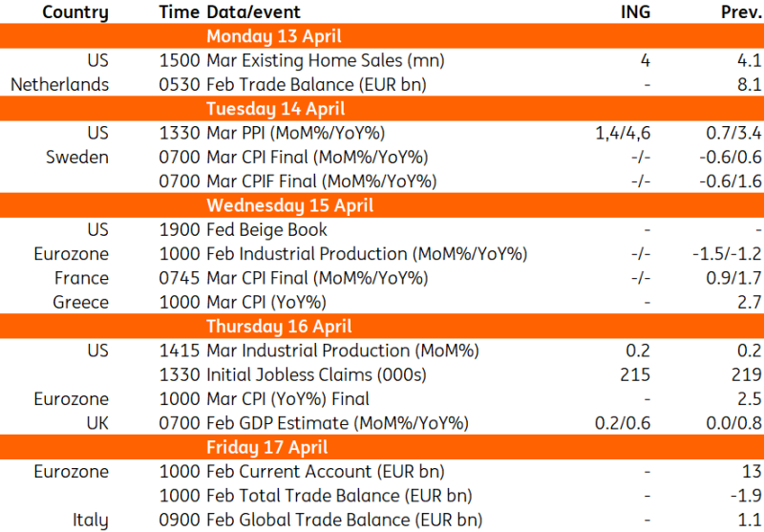Click Mar Existing Home Sales entry
Image resolution: width=764 pixels, height=532 pixels.
(326, 60)
